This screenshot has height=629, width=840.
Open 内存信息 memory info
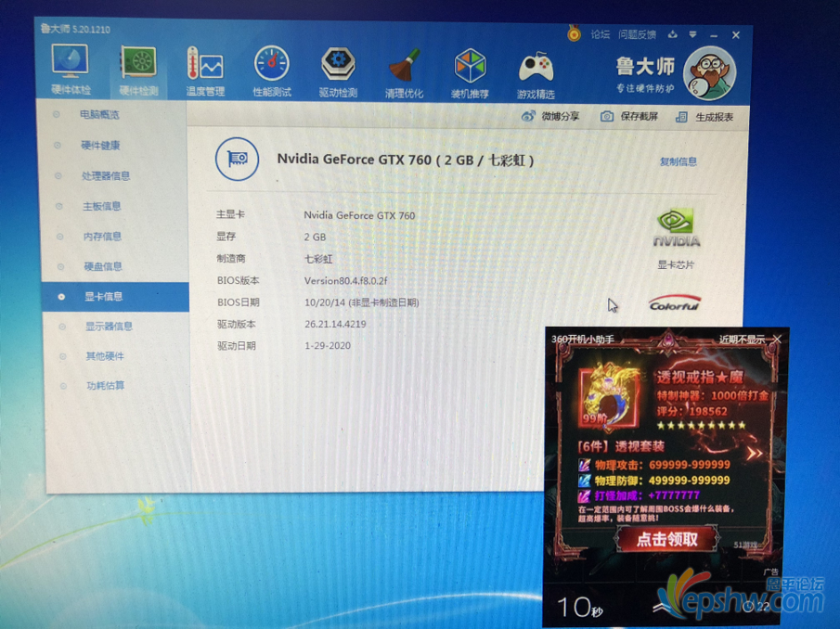[x=102, y=236]
